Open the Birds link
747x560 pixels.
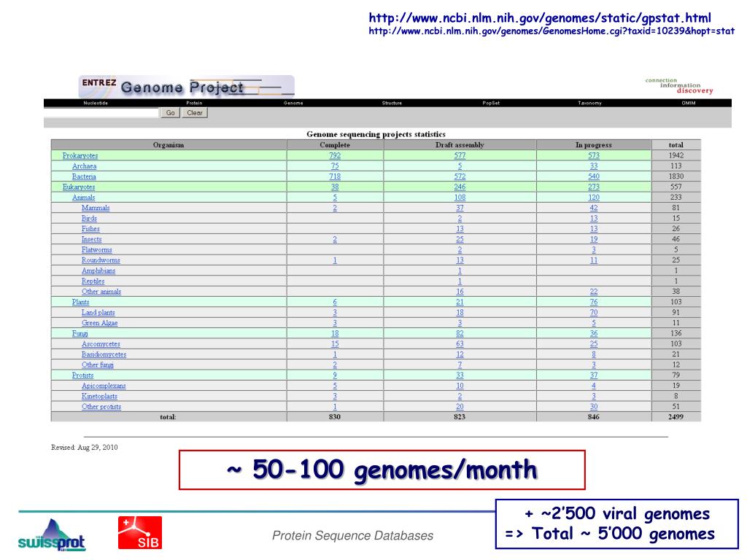89,219
